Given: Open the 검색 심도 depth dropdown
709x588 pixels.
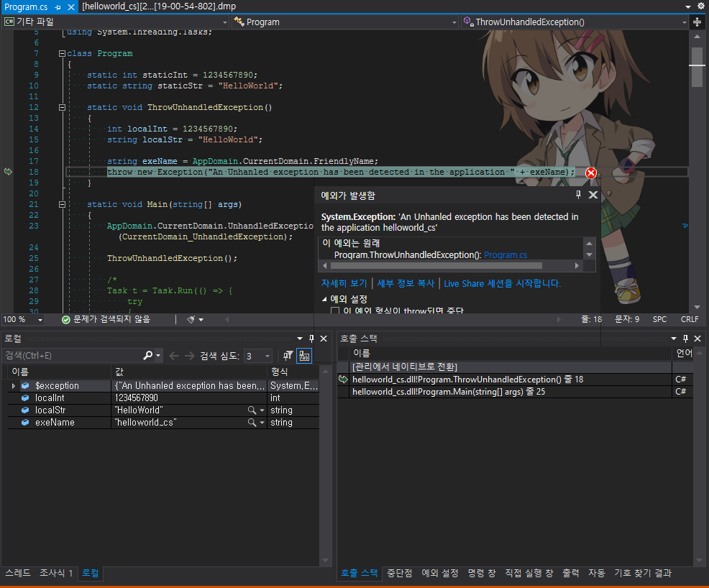Looking at the screenshot, I should (257, 356).
